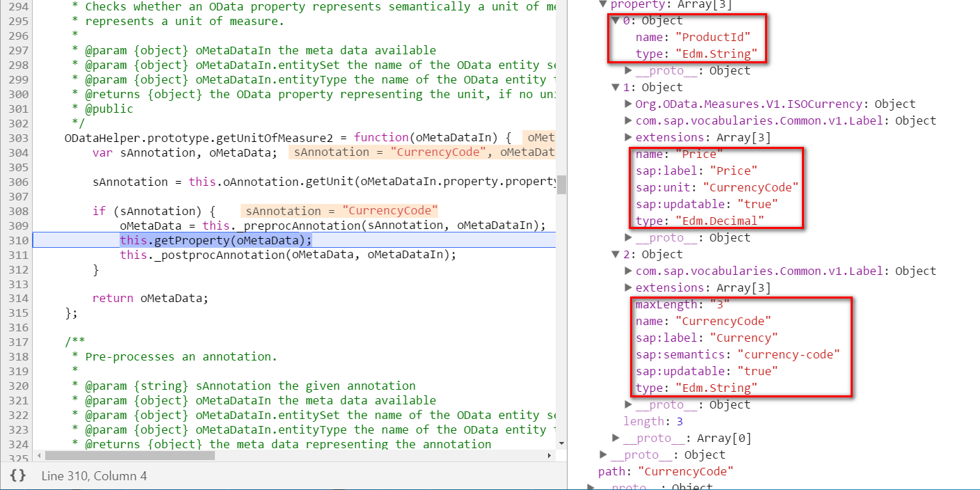
Task: Click the 'Line 310, Column 4' status text
Action: tap(94, 476)
